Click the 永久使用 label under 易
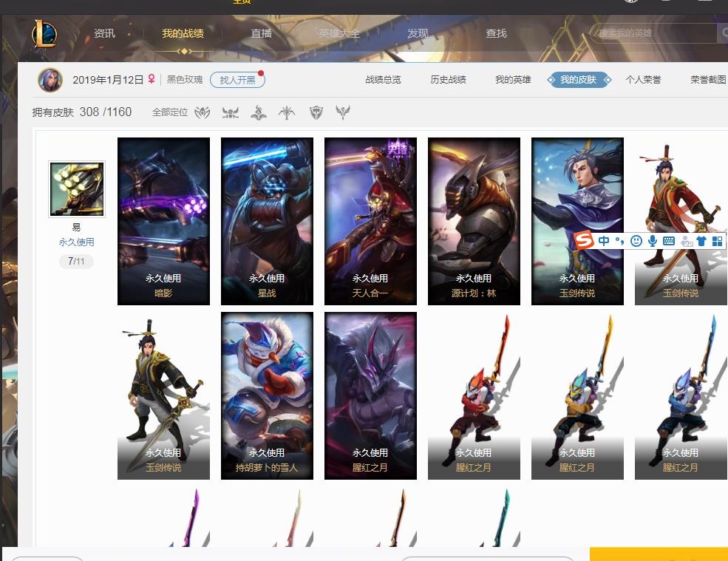This screenshot has height=561, width=728. pyautogui.click(x=77, y=242)
